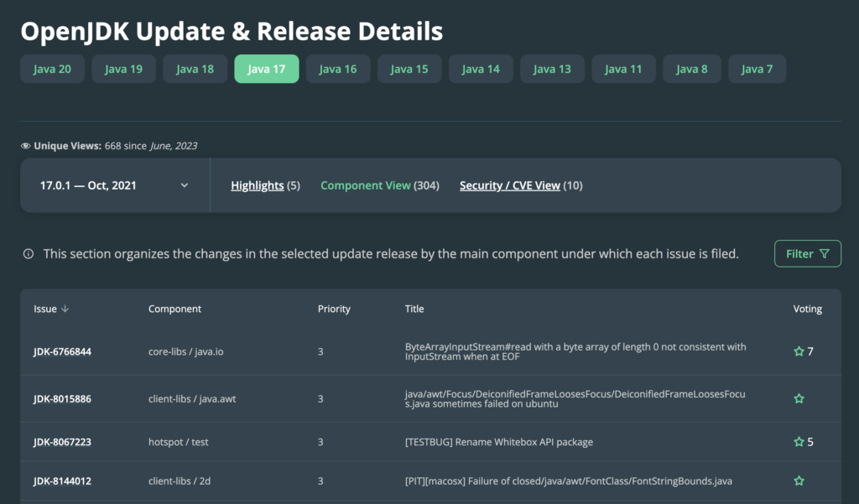
Task: Click the client-libs / java.awt cell
Action: [x=192, y=399]
